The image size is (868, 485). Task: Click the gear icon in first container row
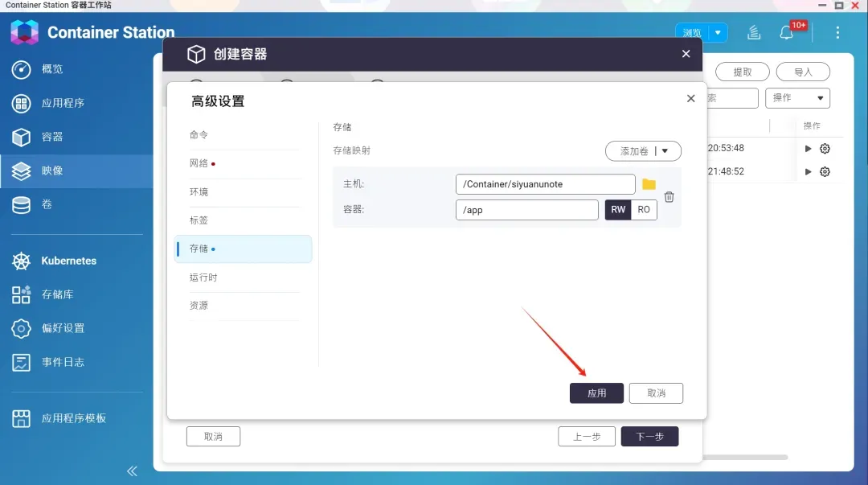pos(825,149)
